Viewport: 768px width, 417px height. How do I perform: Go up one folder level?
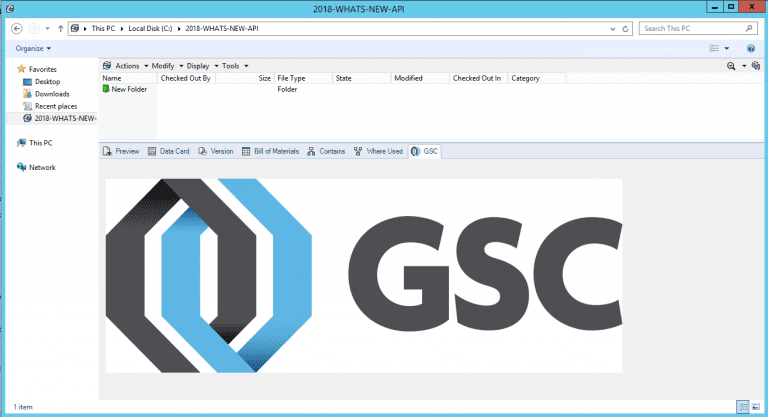60,28
